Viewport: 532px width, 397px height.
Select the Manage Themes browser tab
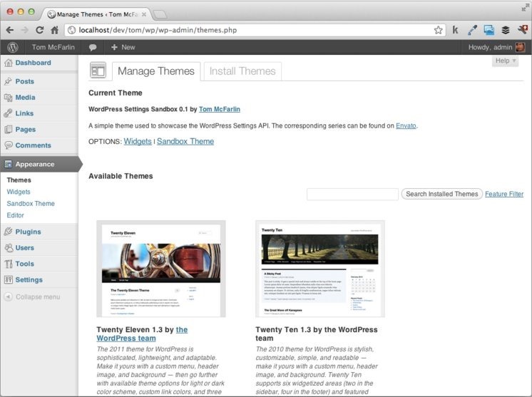tap(97, 14)
